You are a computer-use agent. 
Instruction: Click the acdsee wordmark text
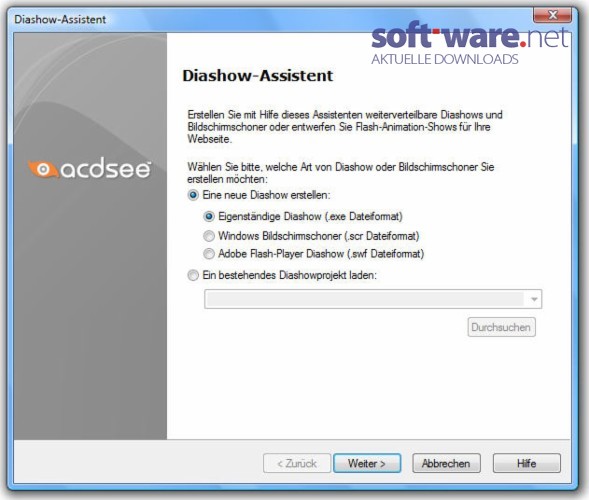(106, 169)
